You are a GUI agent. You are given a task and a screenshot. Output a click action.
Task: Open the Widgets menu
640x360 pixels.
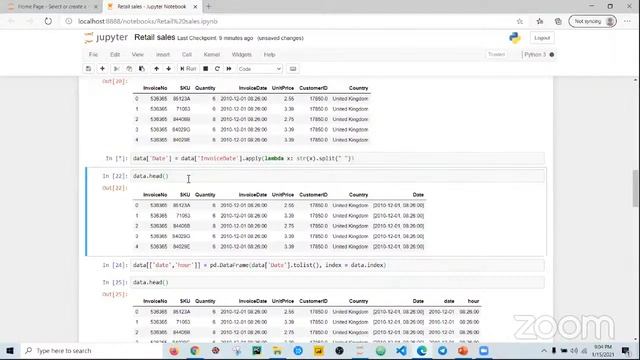coord(242,54)
